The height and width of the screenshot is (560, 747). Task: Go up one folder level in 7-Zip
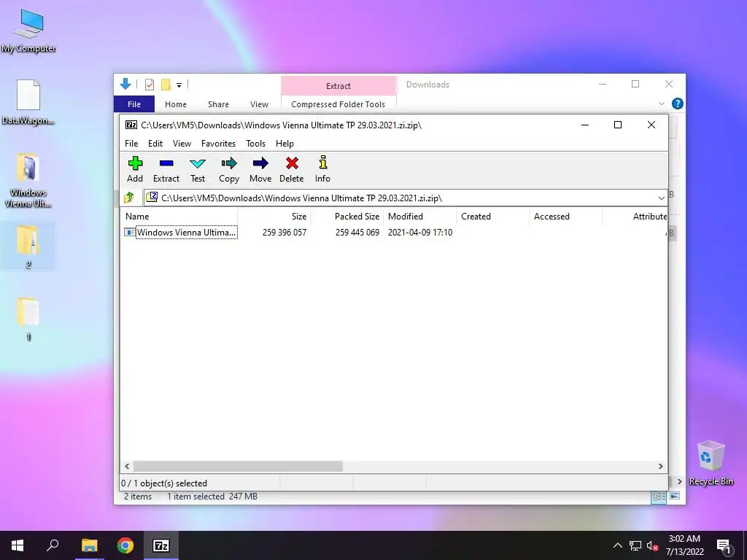[129, 198]
